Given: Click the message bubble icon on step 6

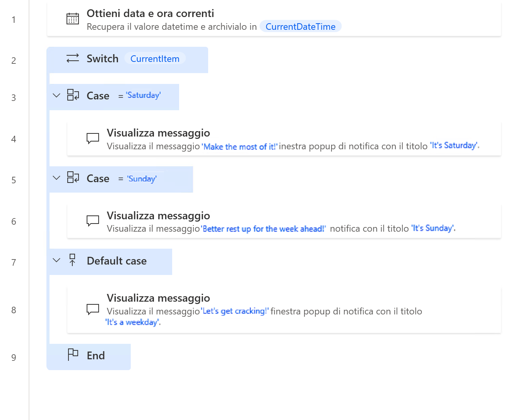Looking at the screenshot, I should pyautogui.click(x=93, y=221).
